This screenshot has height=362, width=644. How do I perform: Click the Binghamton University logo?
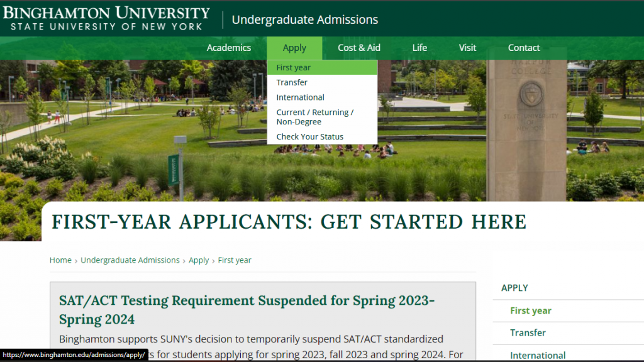(x=107, y=19)
